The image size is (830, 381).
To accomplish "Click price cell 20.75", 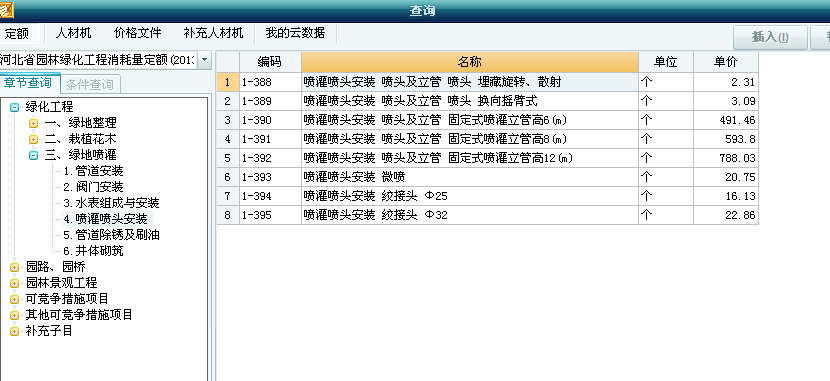I will click(x=726, y=177).
